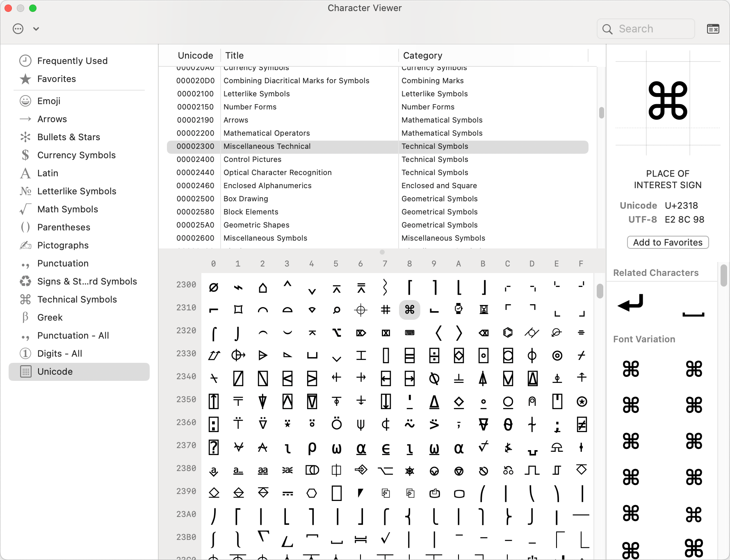Select the hourglass symbol at 231B
Image resolution: width=730 pixels, height=560 pixels.
coord(484,310)
